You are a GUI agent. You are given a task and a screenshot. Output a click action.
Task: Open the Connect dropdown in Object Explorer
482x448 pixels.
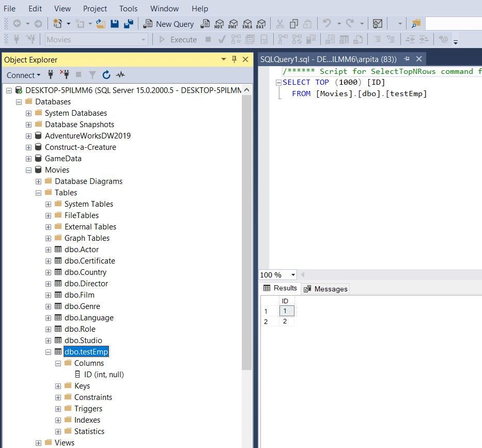pos(23,75)
